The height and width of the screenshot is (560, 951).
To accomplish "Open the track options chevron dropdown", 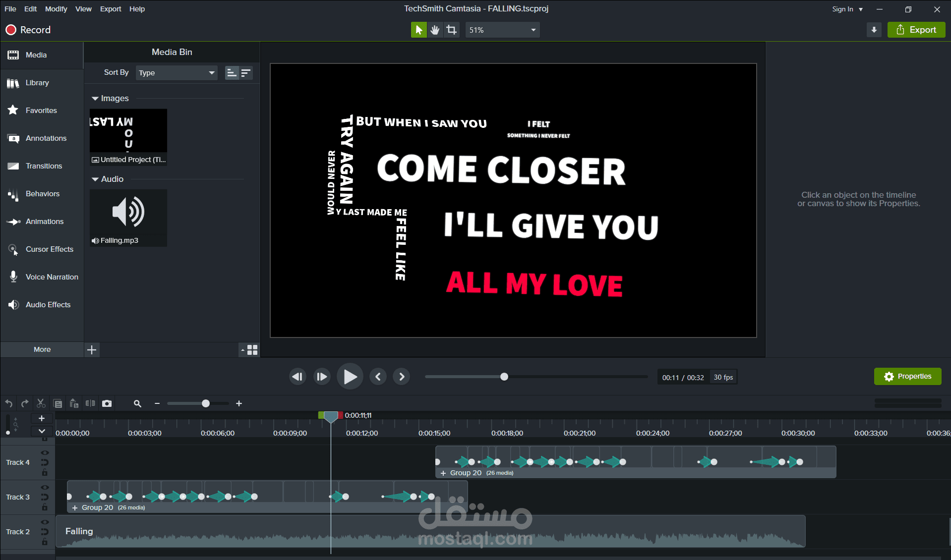I will click(x=42, y=431).
